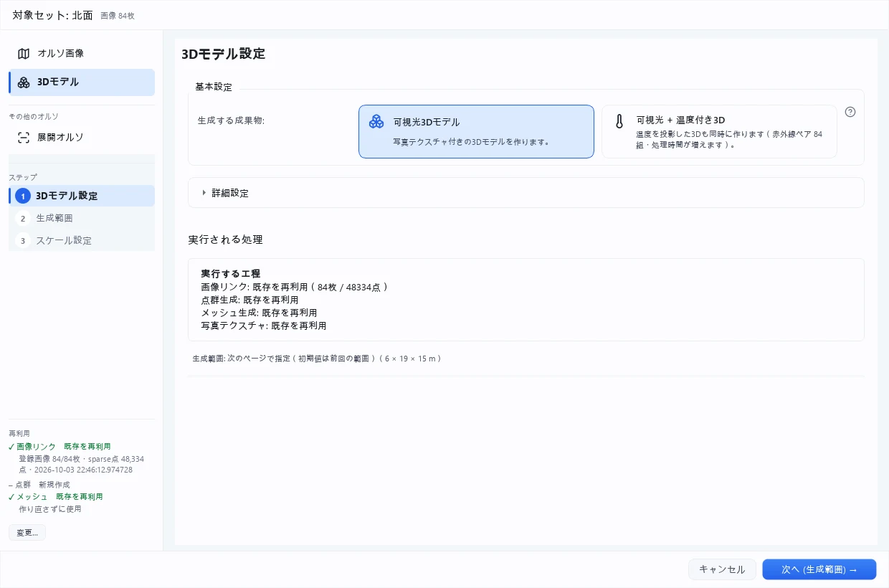Open the help question-mark icon
This screenshot has height=588, width=889.
pos(850,112)
